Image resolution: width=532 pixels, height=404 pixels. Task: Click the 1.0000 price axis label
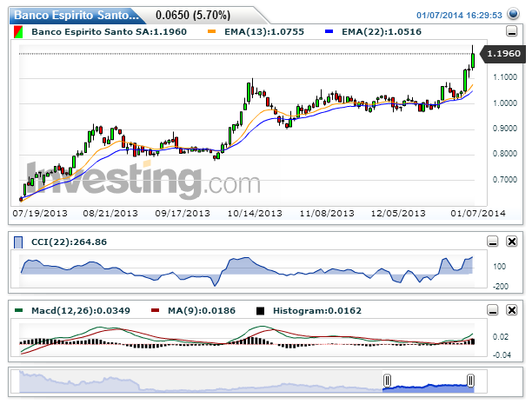[505, 103]
